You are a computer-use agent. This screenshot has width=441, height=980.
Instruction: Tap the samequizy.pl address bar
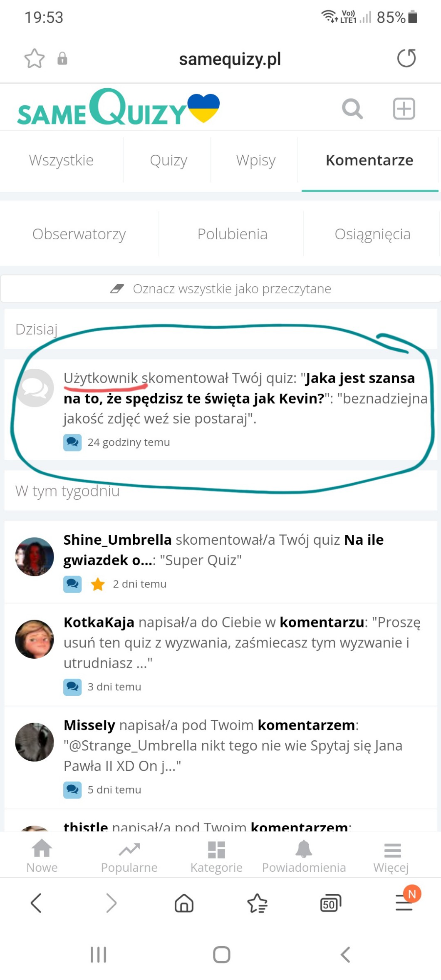(230, 59)
